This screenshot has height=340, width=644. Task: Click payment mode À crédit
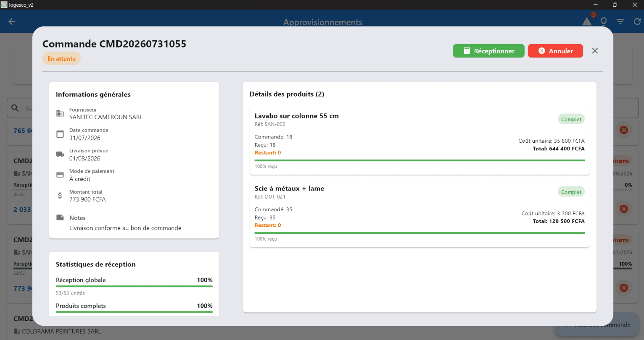click(80, 179)
